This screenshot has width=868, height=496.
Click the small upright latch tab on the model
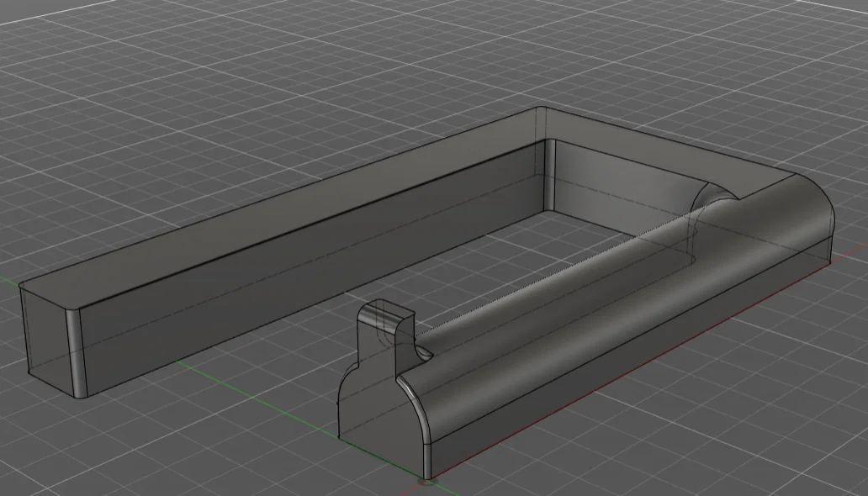386,335
